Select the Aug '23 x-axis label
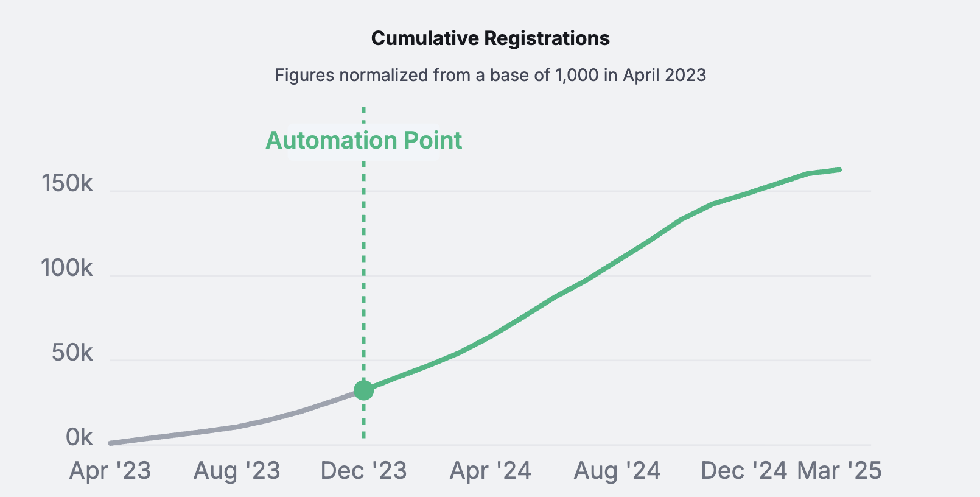This screenshot has width=980, height=497. point(237,471)
